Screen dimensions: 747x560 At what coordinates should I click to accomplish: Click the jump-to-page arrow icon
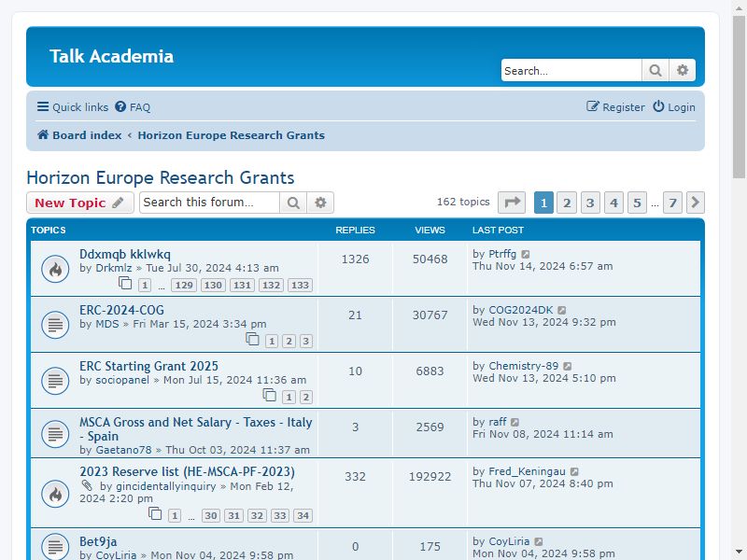[512, 203]
